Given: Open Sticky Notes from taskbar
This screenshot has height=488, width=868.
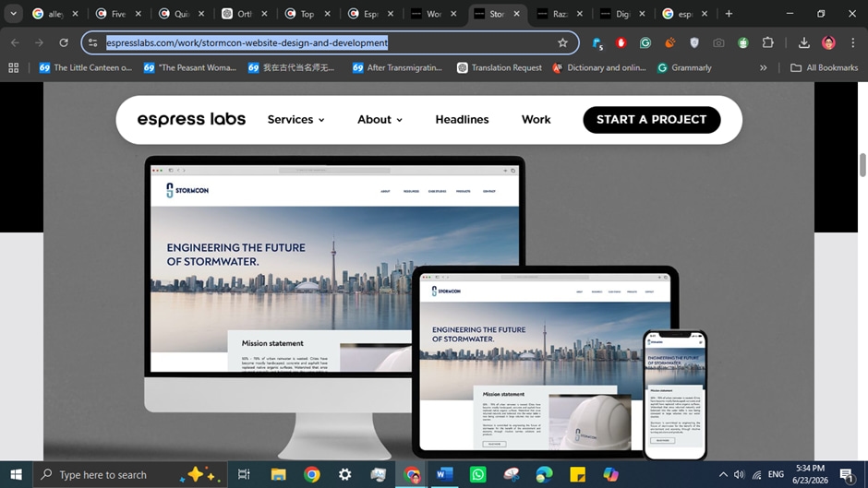Looking at the screenshot, I should [577, 474].
